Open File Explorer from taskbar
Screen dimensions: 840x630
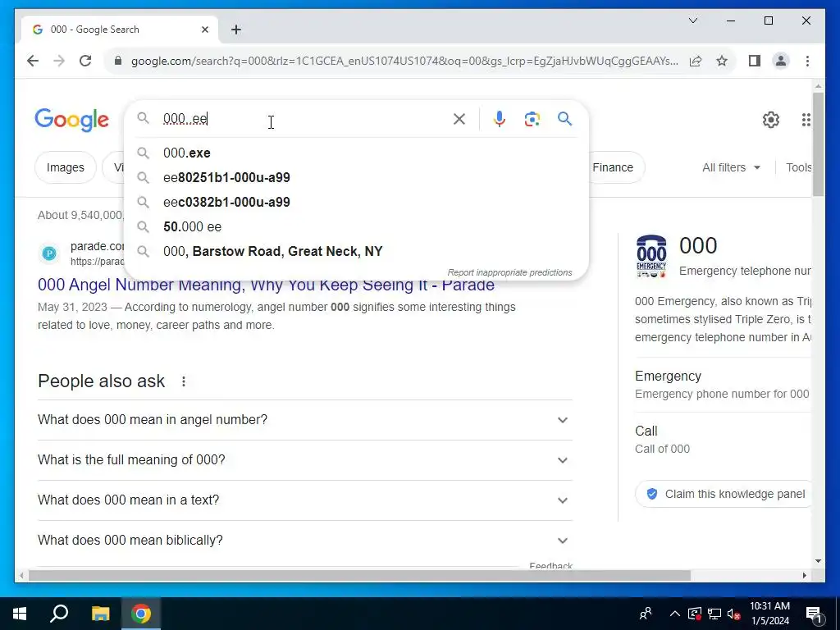tap(100, 614)
